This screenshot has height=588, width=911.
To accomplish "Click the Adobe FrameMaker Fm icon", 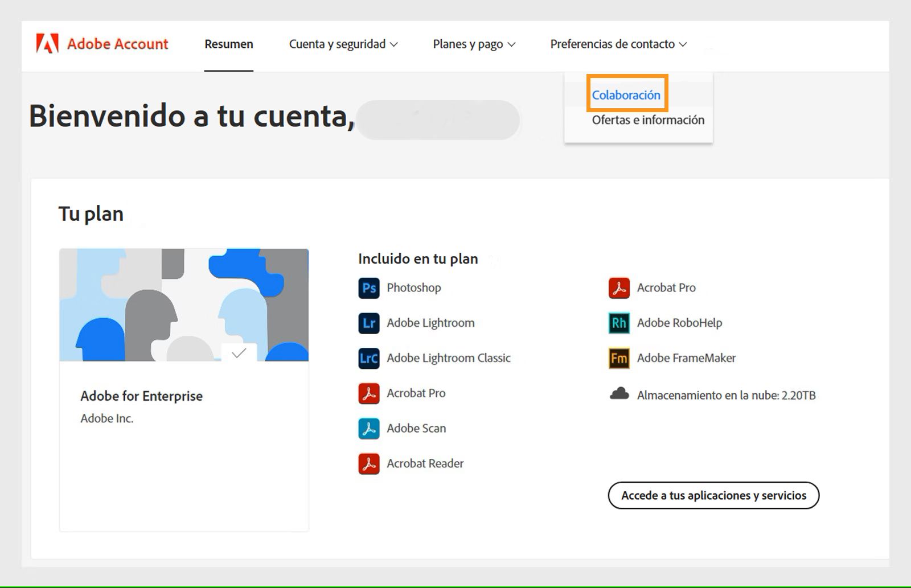I will 619,359.
